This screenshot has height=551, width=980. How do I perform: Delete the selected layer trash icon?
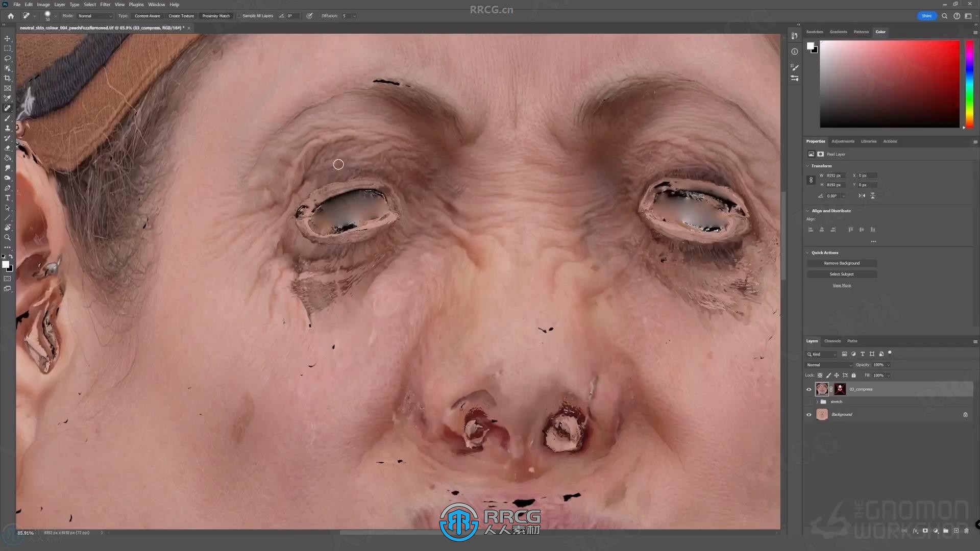coord(966,531)
